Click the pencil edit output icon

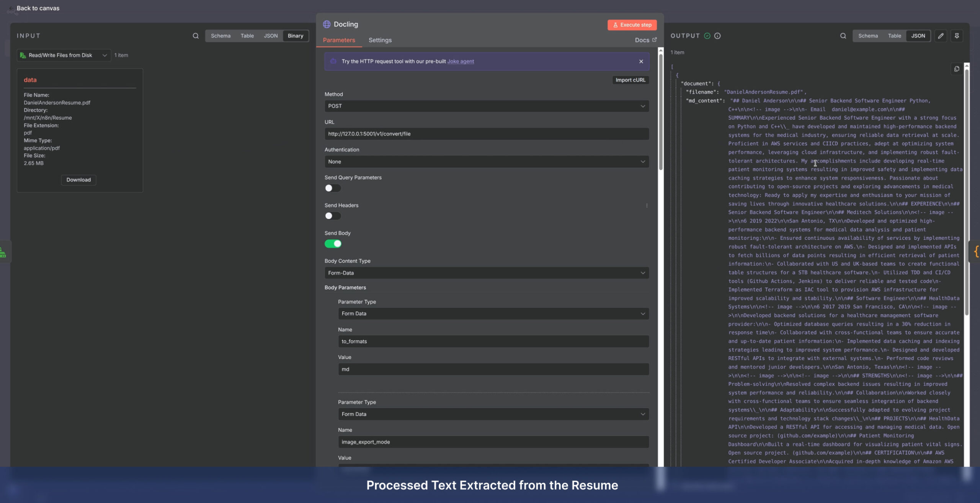941,36
